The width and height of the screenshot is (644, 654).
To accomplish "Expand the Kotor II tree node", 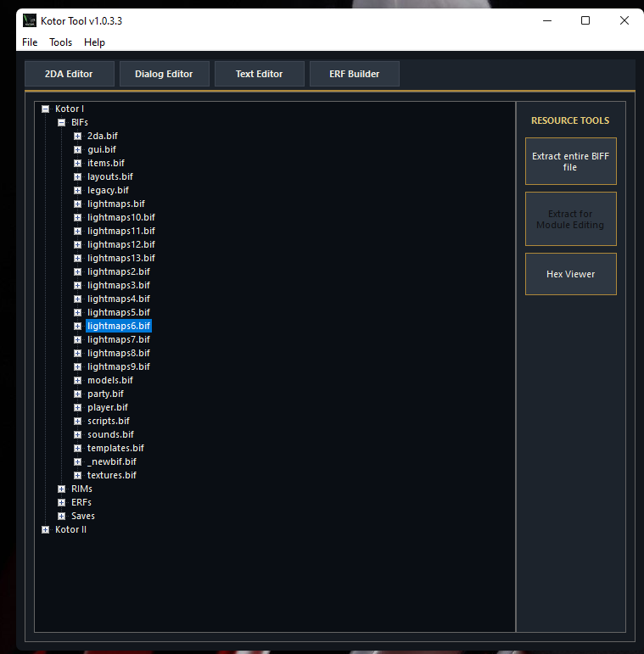I will [46, 529].
